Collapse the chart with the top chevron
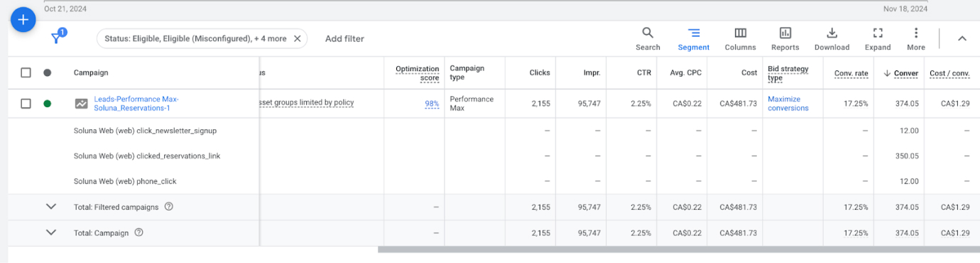 click(x=962, y=38)
